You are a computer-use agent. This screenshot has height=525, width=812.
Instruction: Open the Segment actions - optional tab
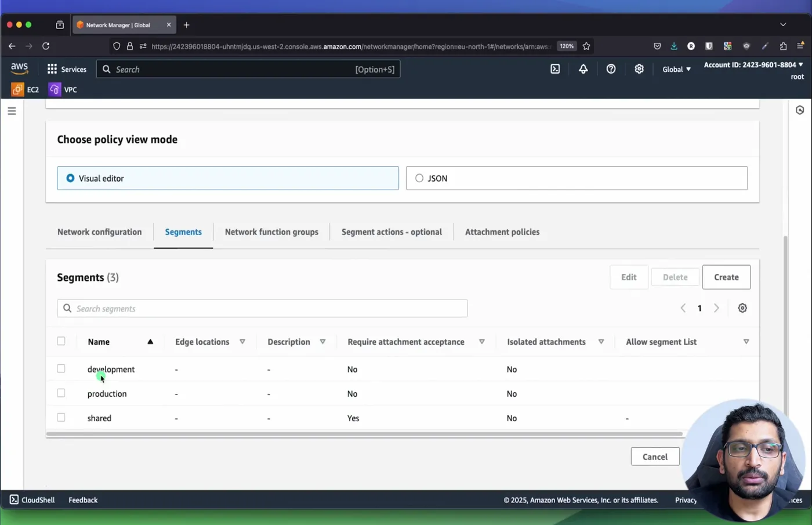(391, 232)
